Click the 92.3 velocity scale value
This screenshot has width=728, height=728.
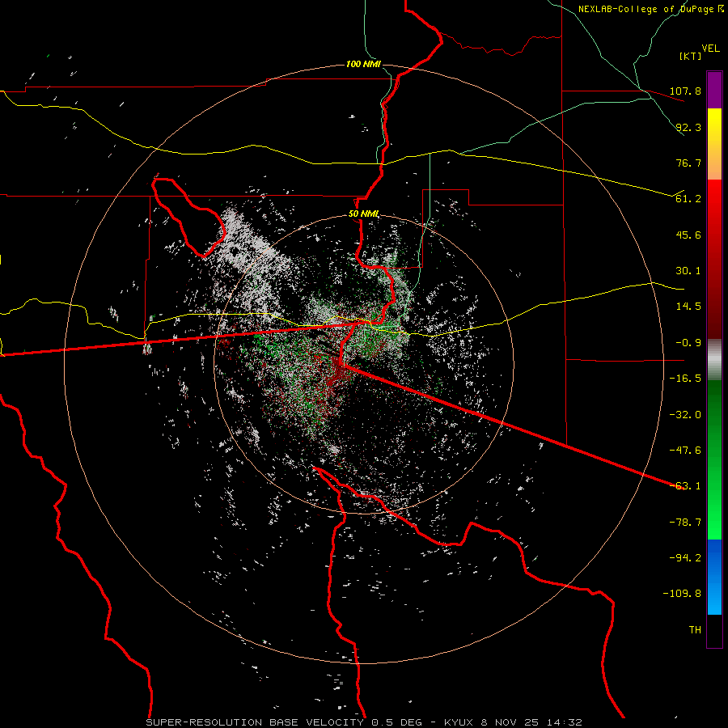pyautogui.click(x=688, y=127)
